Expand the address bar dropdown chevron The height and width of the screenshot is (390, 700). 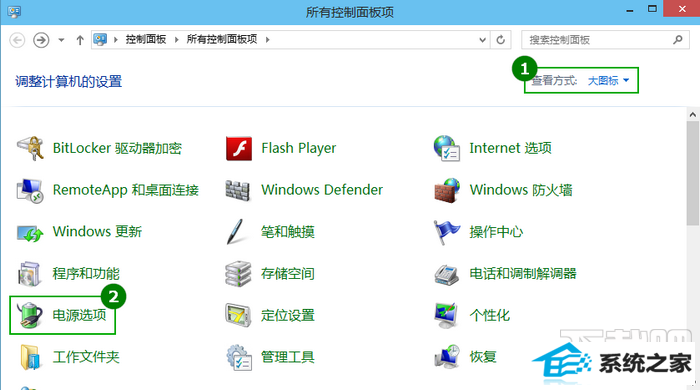point(483,40)
